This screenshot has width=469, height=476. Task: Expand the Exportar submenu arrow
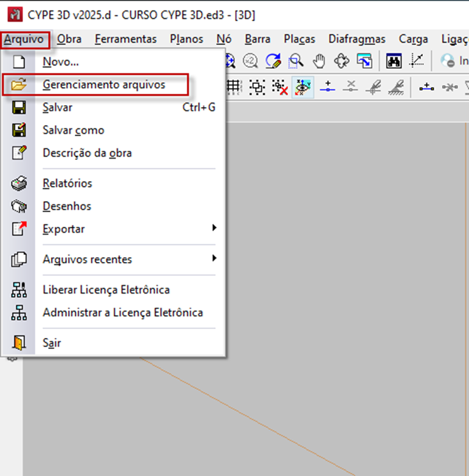(214, 228)
